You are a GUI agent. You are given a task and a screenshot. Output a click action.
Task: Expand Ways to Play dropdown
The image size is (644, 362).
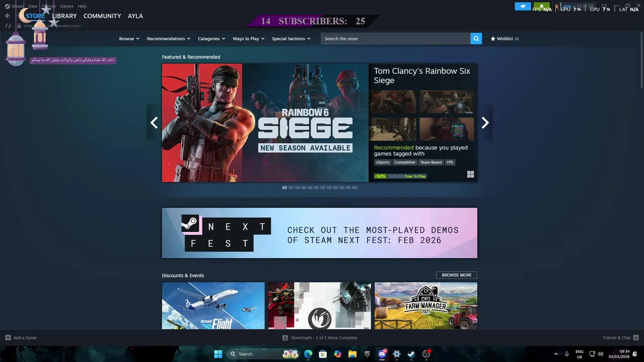(x=249, y=39)
